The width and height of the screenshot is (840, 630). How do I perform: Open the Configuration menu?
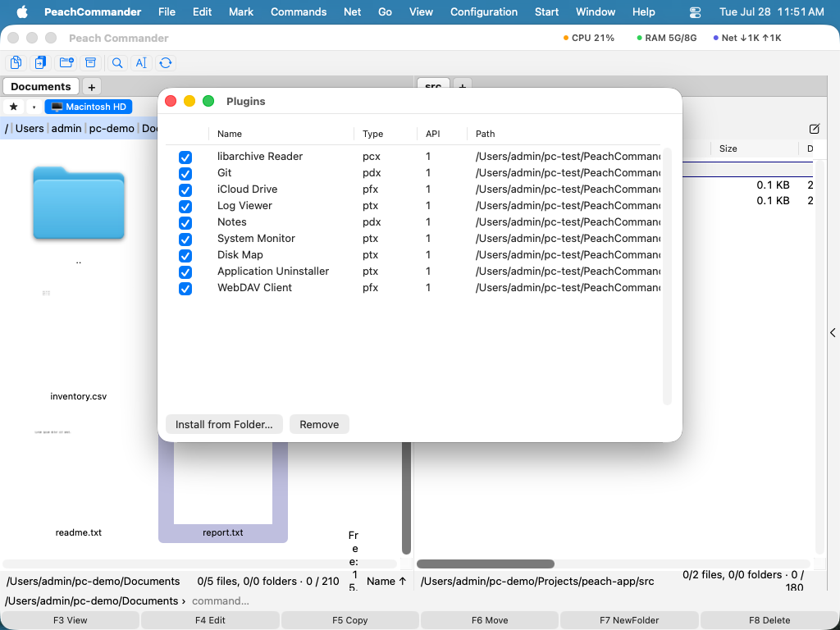[484, 11]
